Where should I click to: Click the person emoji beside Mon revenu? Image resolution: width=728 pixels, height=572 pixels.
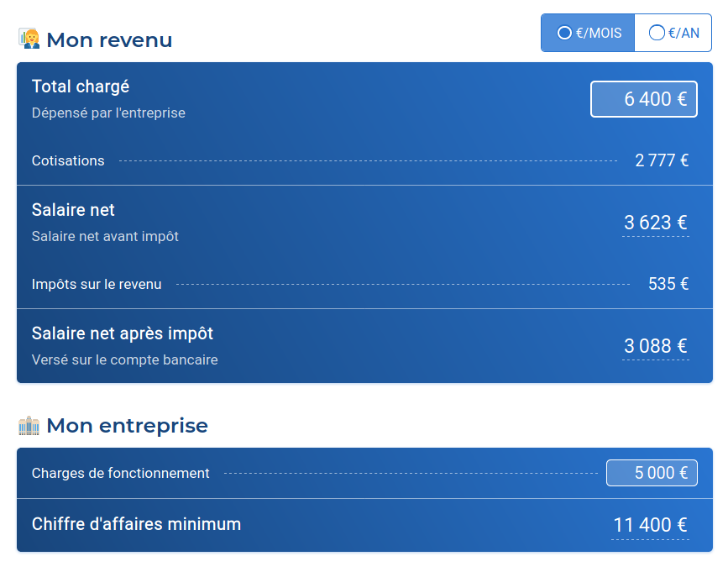coord(29,39)
